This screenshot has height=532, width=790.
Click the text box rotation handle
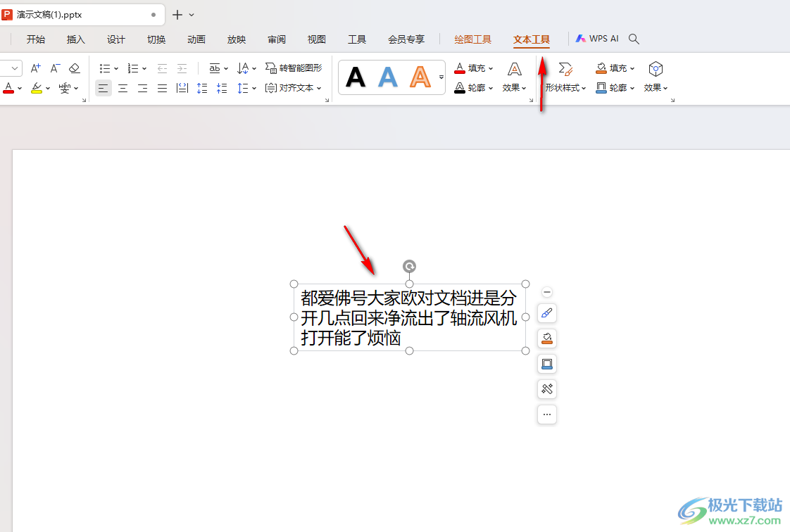[x=410, y=266]
